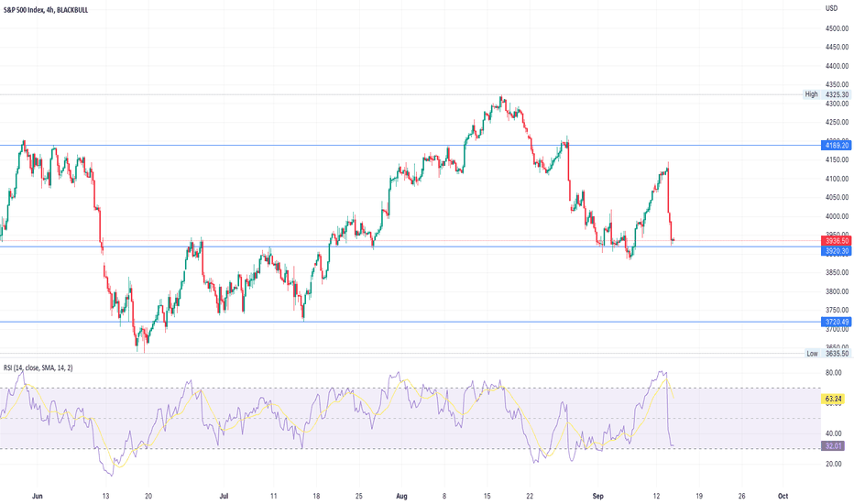Select the Low label tag

pos(812,354)
